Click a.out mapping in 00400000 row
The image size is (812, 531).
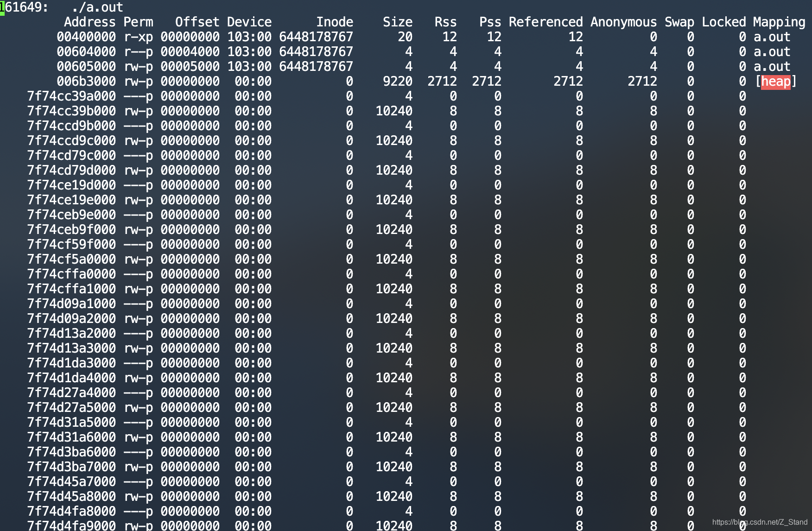tap(772, 37)
